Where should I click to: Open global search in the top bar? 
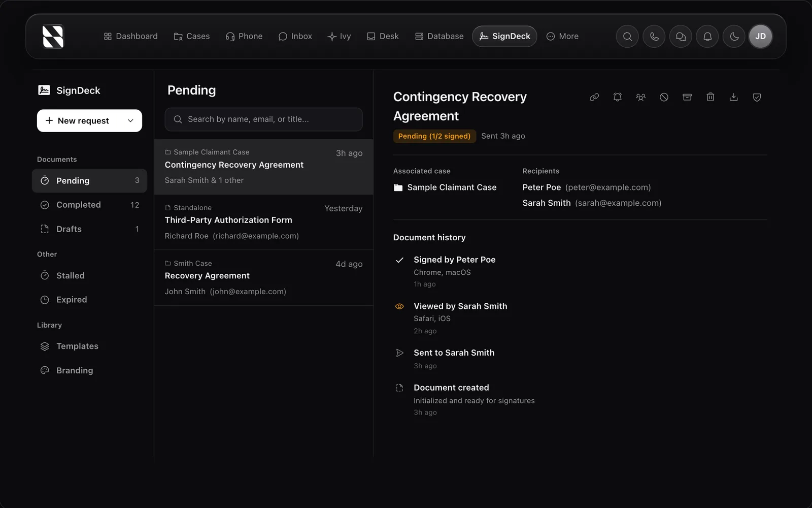tap(627, 37)
